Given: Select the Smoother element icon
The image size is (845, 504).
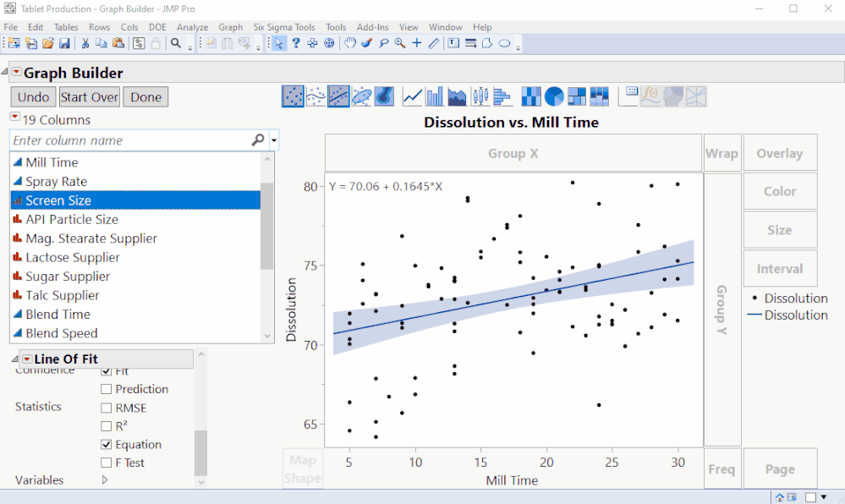Looking at the screenshot, I should point(316,96).
